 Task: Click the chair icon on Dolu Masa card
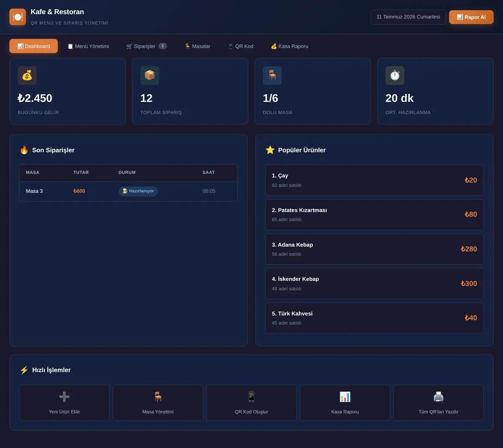[272, 76]
